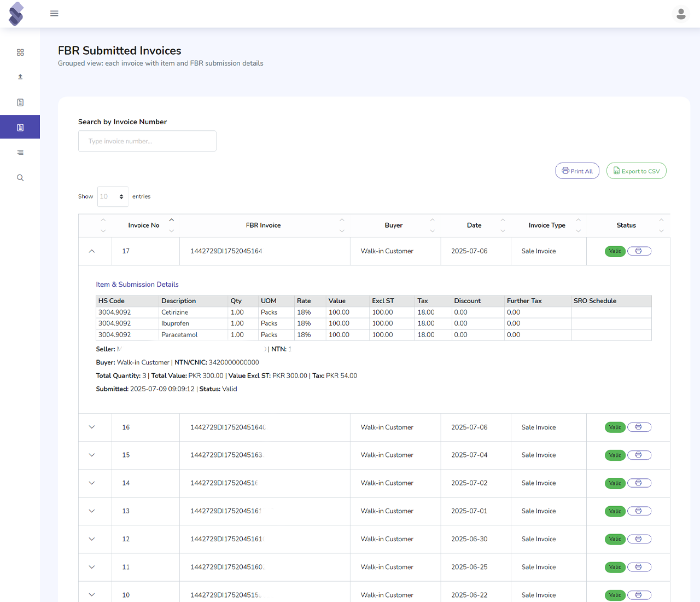
Task: Click the Search by Invoice Number field
Action: click(x=147, y=141)
